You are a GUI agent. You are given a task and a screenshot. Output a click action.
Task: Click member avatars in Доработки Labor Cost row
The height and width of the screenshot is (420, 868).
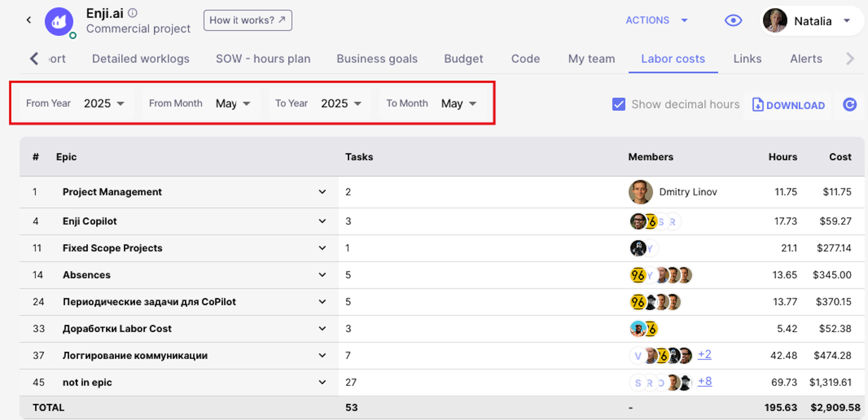(x=644, y=329)
